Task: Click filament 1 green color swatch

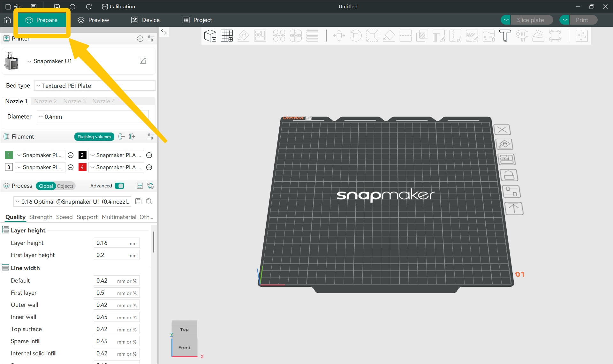Action: [x=9, y=155]
